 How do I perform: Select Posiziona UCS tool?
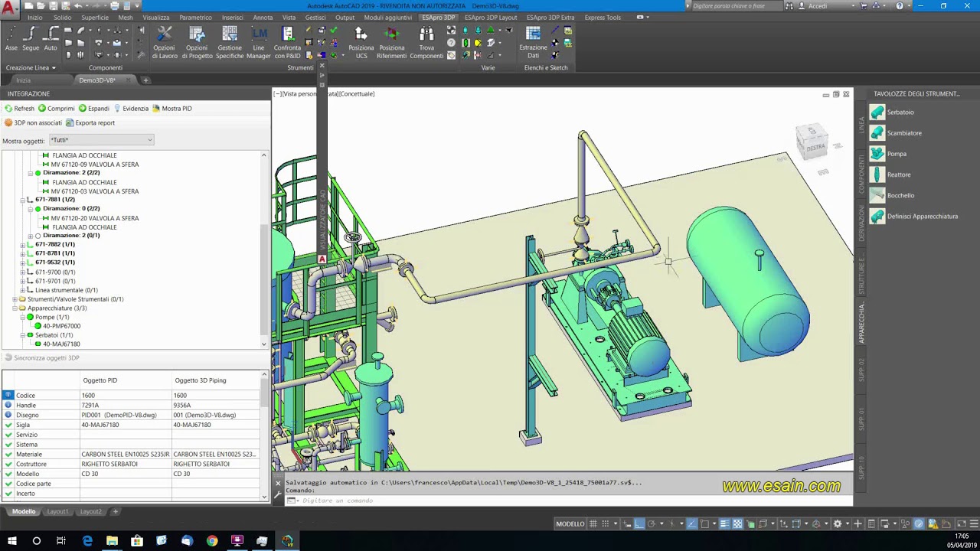point(361,43)
